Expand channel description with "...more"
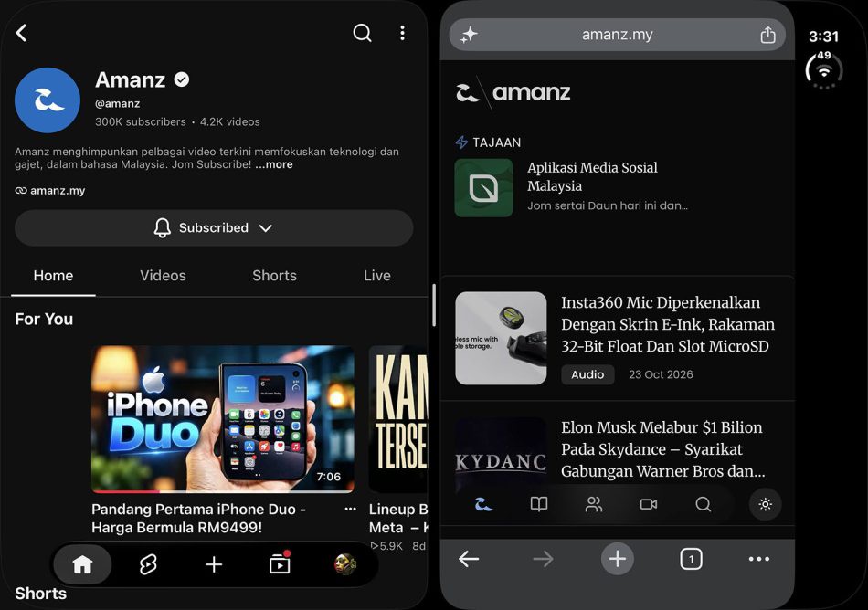The width and height of the screenshot is (868, 610). 274,164
